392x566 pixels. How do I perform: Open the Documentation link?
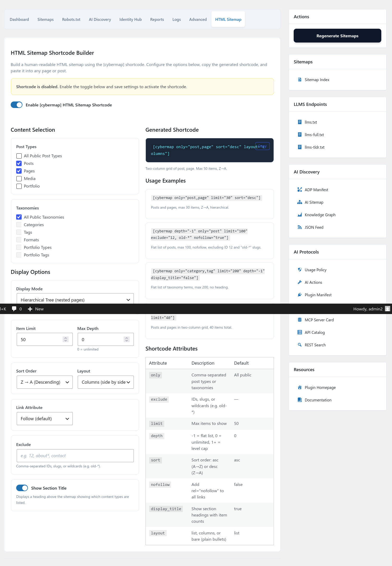[318, 400]
